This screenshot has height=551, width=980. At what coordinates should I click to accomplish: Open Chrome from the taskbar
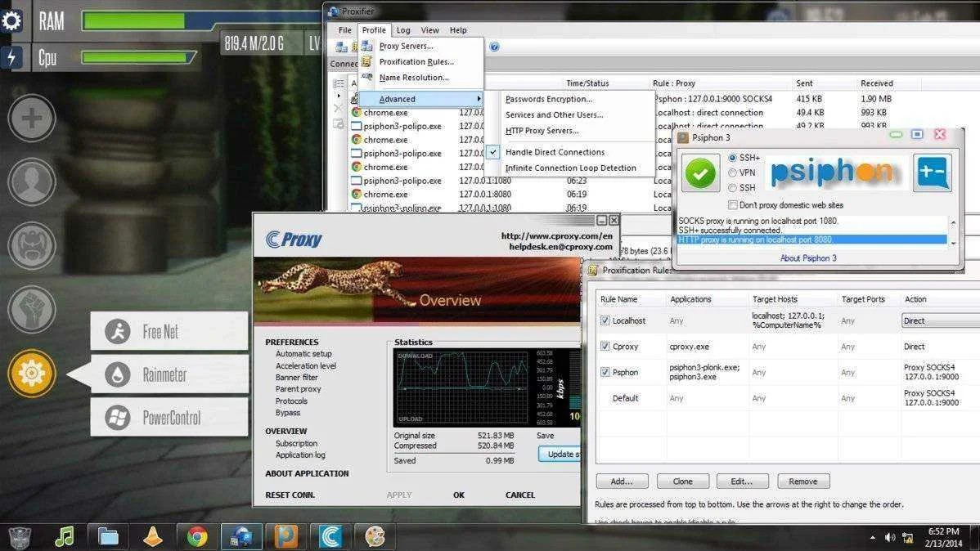197,536
